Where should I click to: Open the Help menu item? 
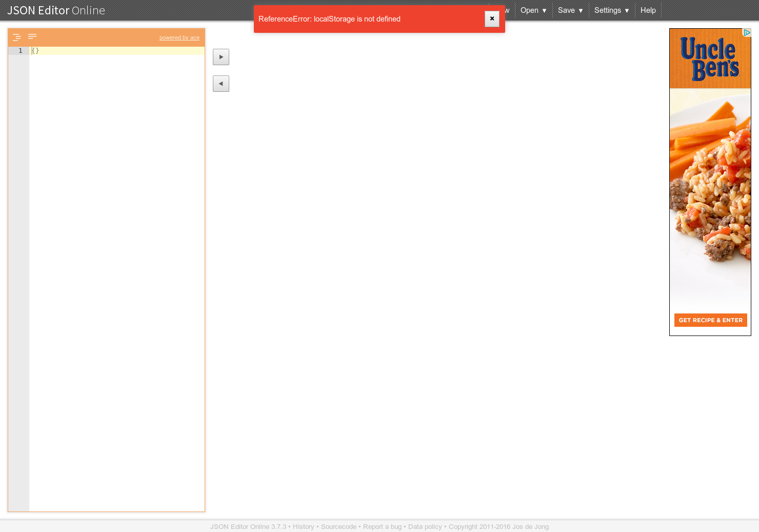(648, 10)
